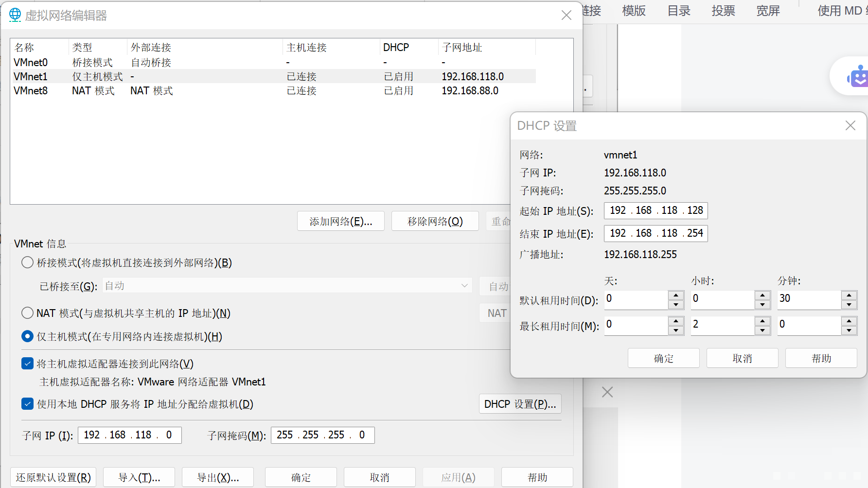Click the 主机连接 column header
868x488 pixels.
(331, 47)
